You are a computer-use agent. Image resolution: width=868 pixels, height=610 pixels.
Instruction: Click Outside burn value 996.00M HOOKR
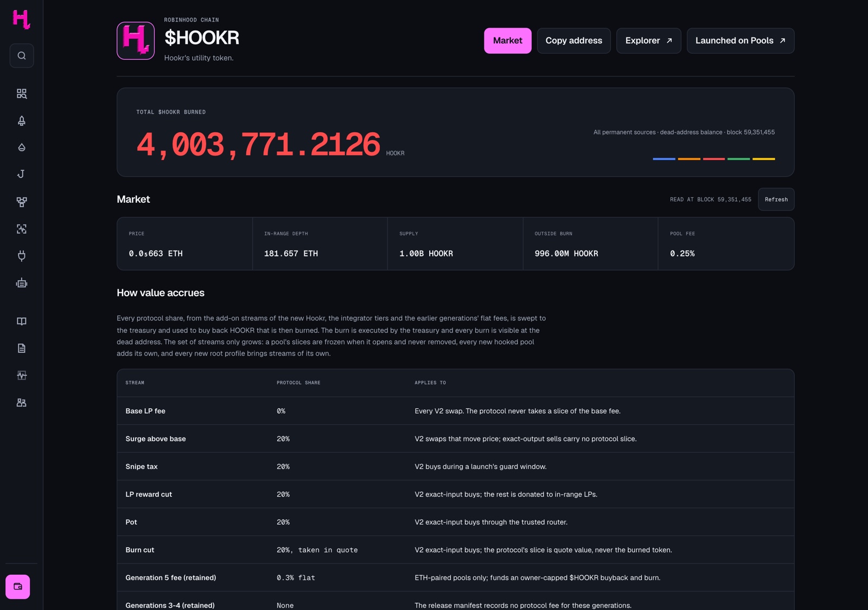click(566, 253)
